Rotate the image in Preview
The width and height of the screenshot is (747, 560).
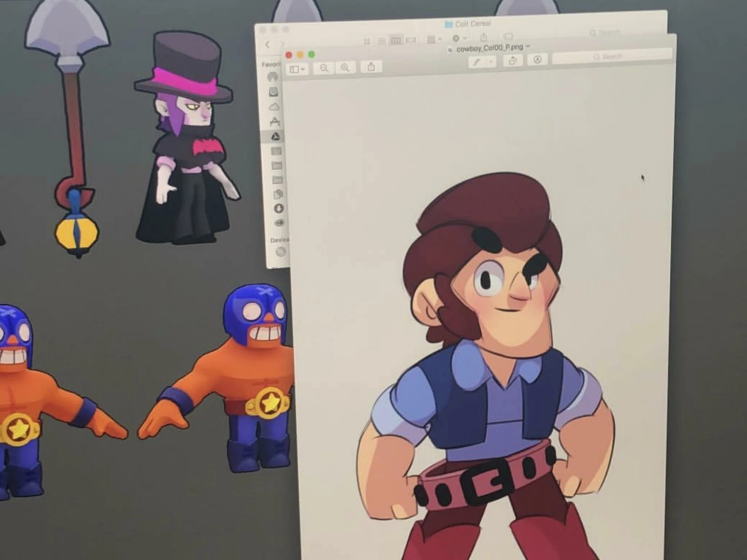pos(512,61)
